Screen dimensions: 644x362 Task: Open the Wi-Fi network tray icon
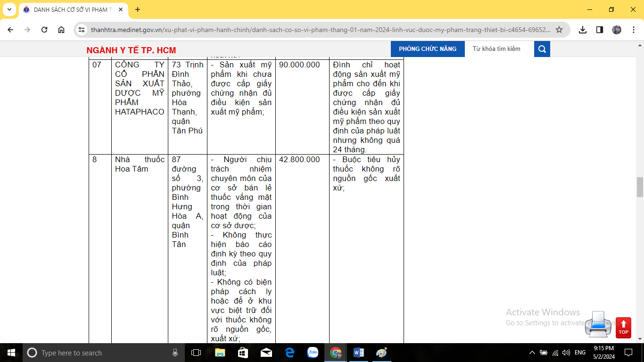pos(555,353)
